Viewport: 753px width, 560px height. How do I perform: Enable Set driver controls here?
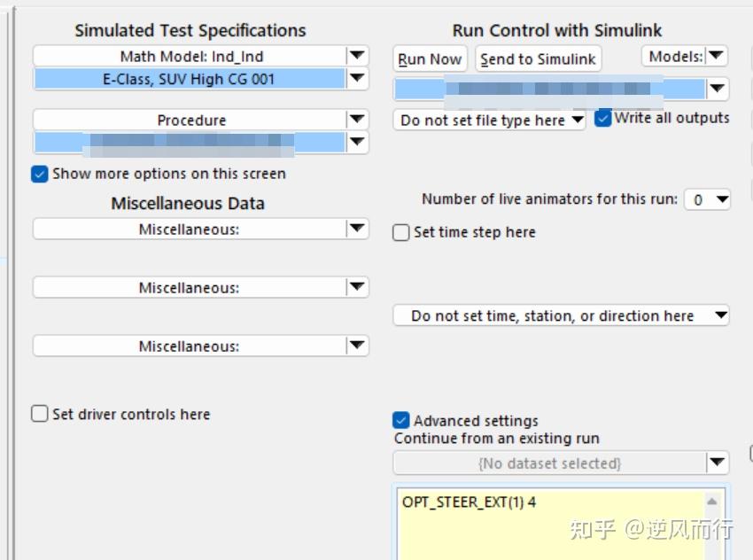click(x=40, y=414)
